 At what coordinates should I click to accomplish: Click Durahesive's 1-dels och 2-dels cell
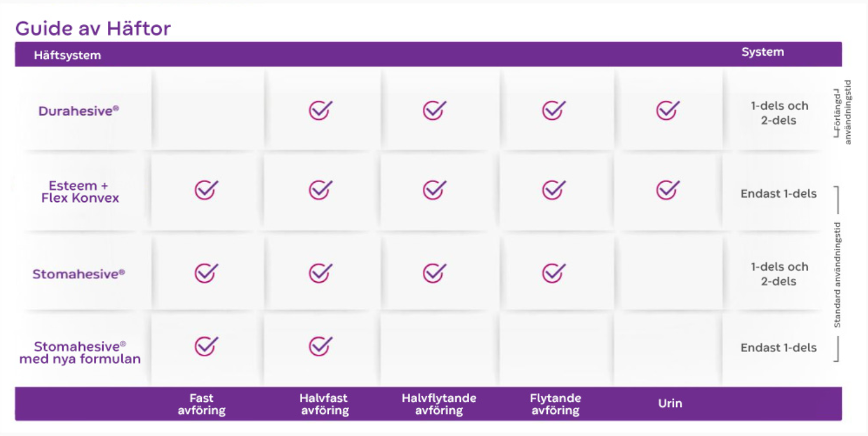pos(779,113)
